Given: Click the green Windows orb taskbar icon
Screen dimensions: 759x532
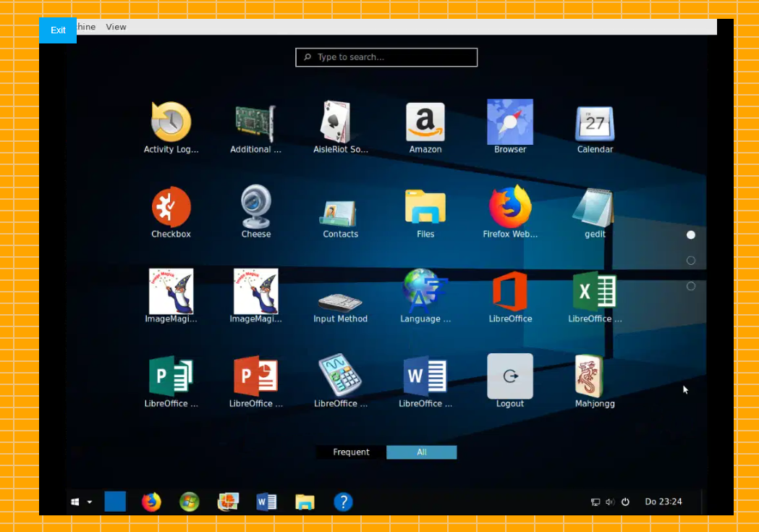Looking at the screenshot, I should click(190, 502).
